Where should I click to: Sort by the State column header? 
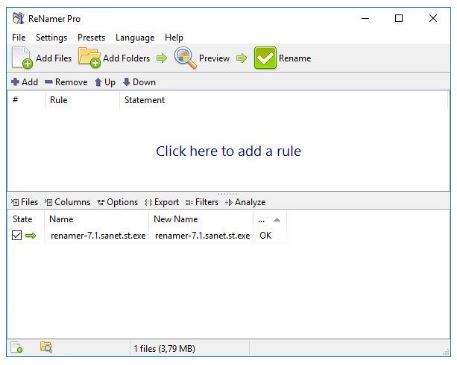22,219
